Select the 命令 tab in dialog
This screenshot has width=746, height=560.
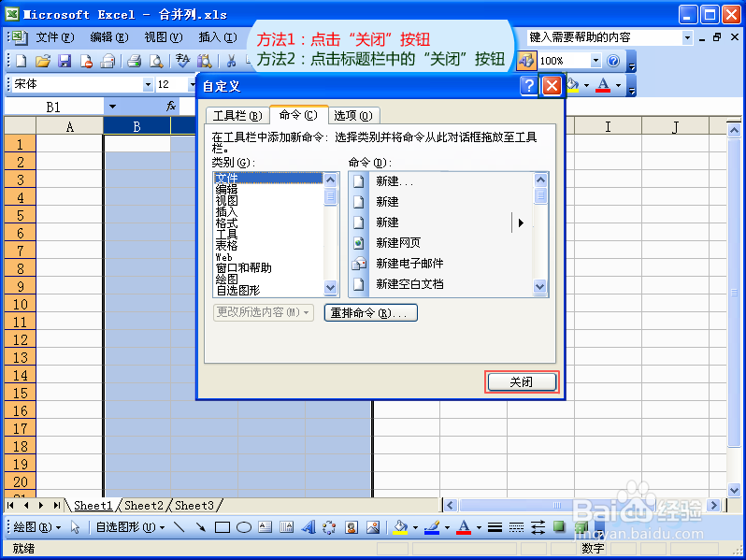click(x=298, y=115)
